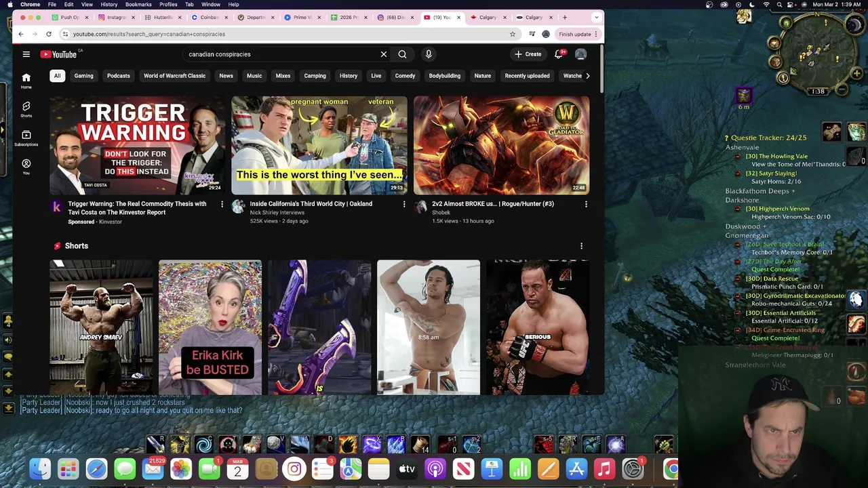Clear the search box with the X
Screen dimensions: 868x488
pos(384,54)
